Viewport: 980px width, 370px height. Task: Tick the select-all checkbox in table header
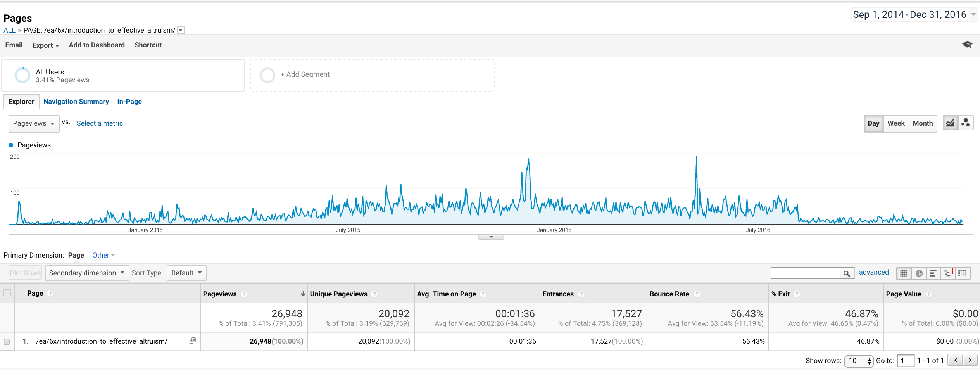(7, 293)
